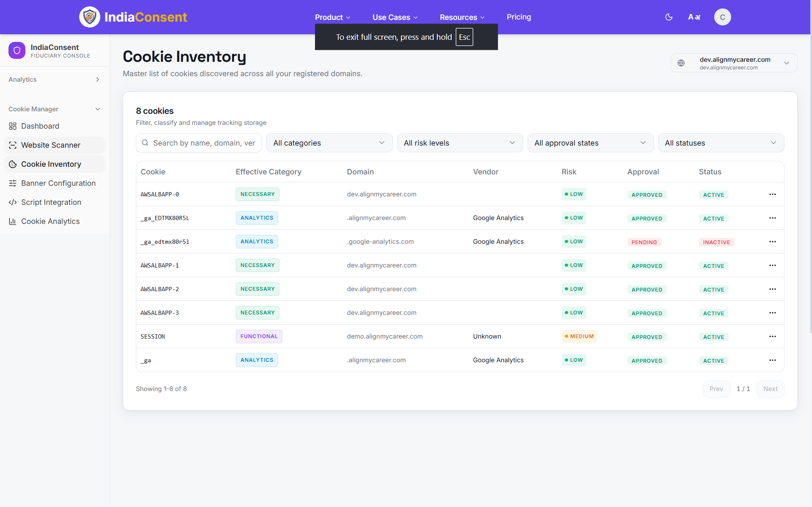Click the Banner Configuration sliders icon

click(x=13, y=183)
